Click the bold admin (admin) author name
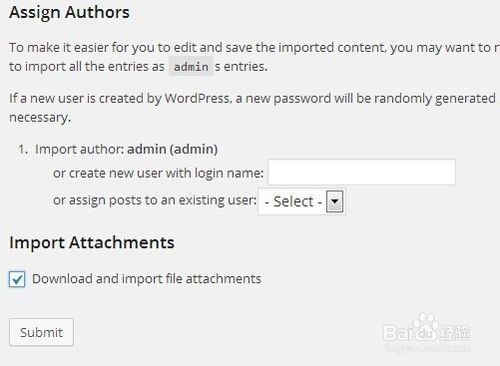Viewport: 500px width, 366px height. point(172,149)
